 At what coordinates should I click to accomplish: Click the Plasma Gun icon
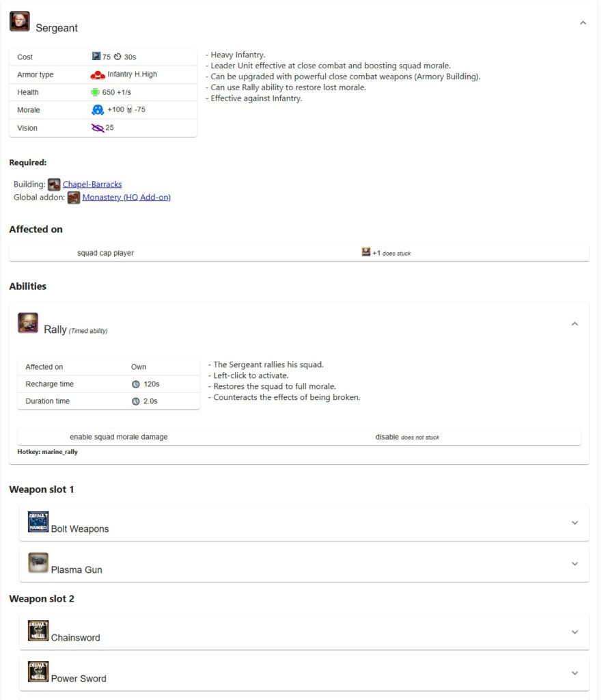[38, 563]
